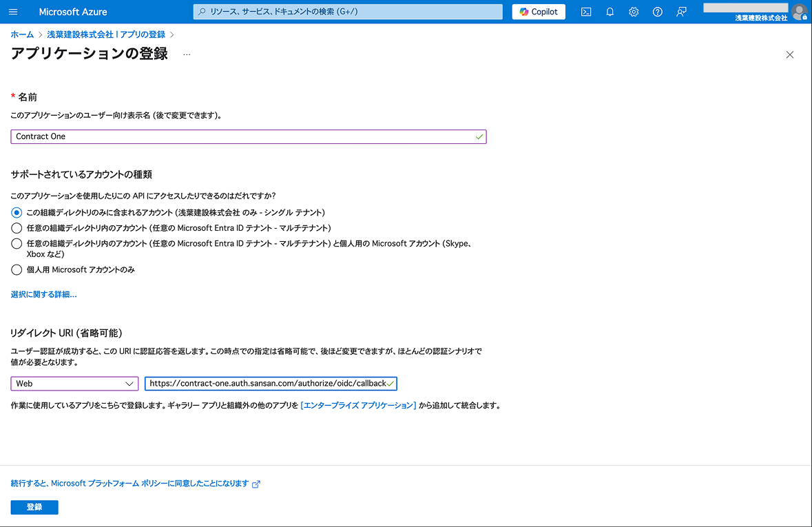812x527 pixels.
Task: Open portal settings gear
Action: point(634,12)
